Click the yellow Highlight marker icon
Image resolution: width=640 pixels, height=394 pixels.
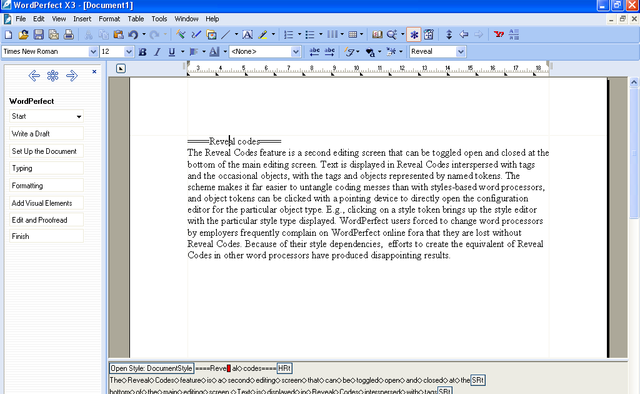262,35
